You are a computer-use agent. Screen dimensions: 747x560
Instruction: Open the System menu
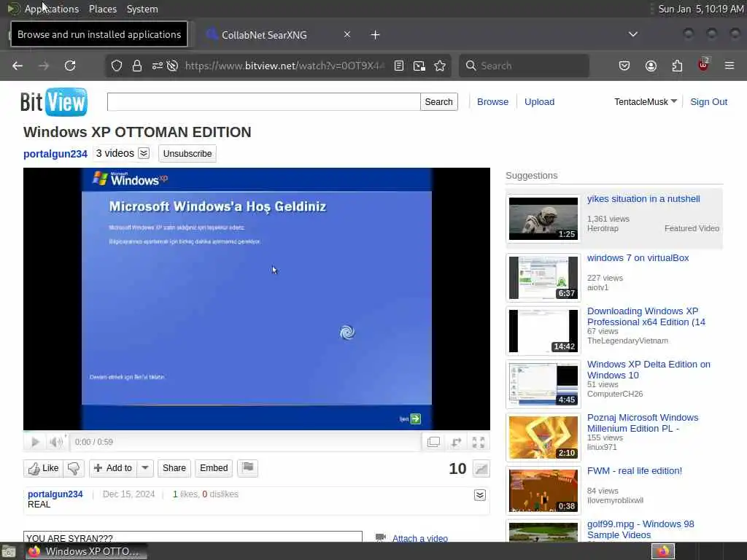(142, 9)
